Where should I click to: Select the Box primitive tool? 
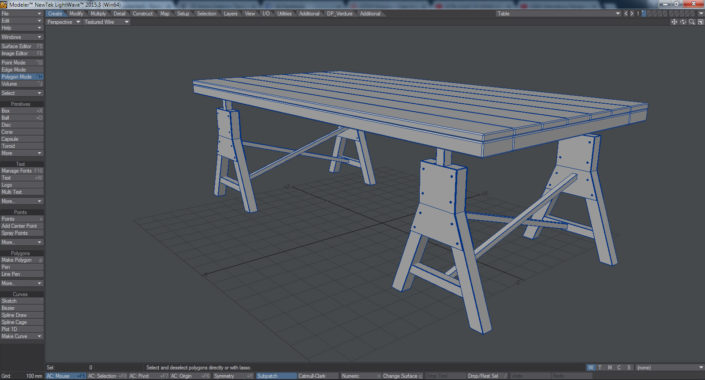[22, 111]
